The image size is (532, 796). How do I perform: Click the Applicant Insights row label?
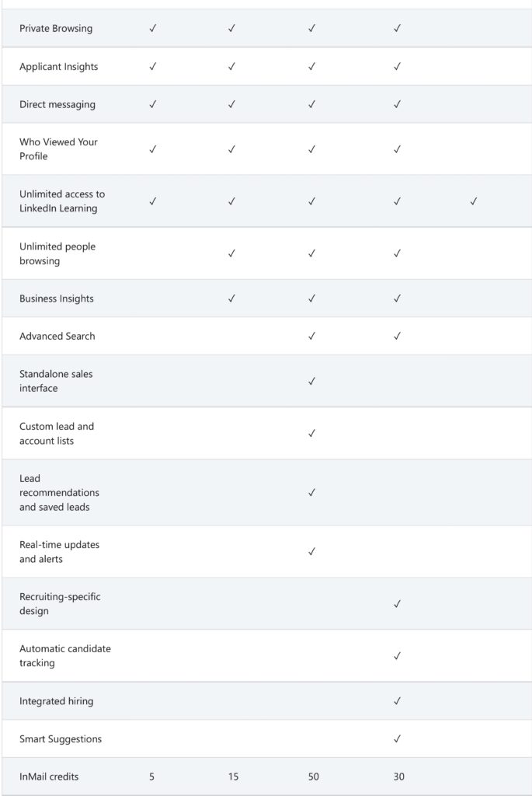tap(59, 67)
